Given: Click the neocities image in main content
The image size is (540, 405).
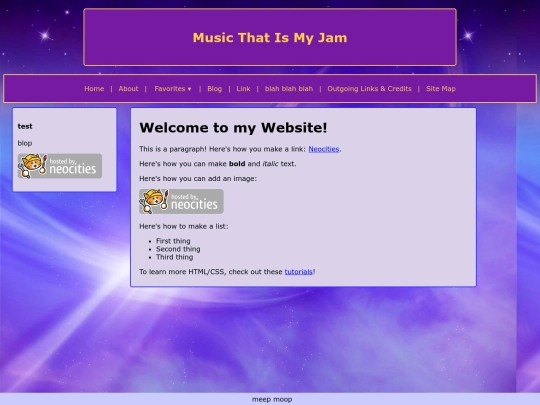Looking at the screenshot, I should click(181, 201).
